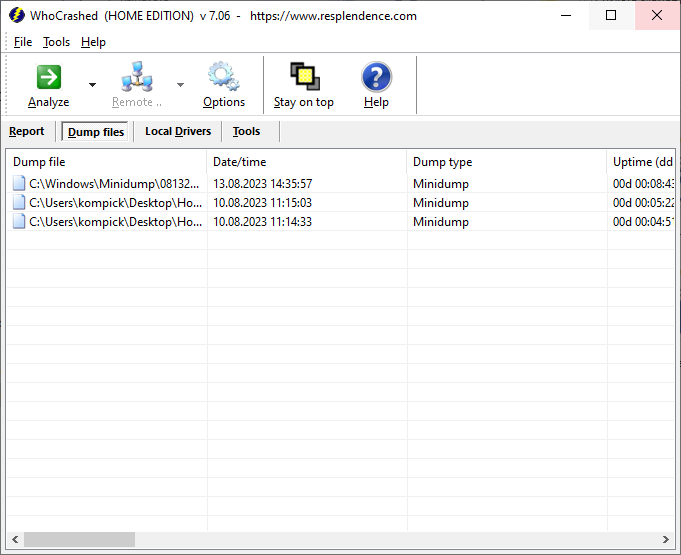Click the Analyze green arrow icon
The image size is (681, 555).
(49, 77)
